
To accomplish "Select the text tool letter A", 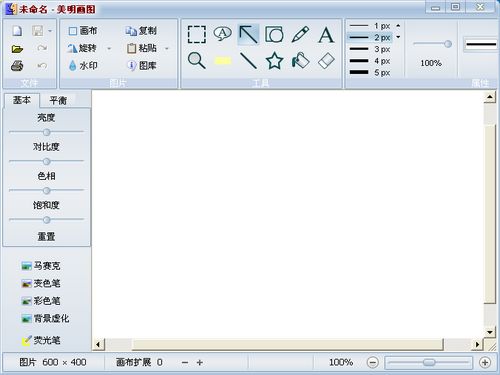I will (326, 35).
